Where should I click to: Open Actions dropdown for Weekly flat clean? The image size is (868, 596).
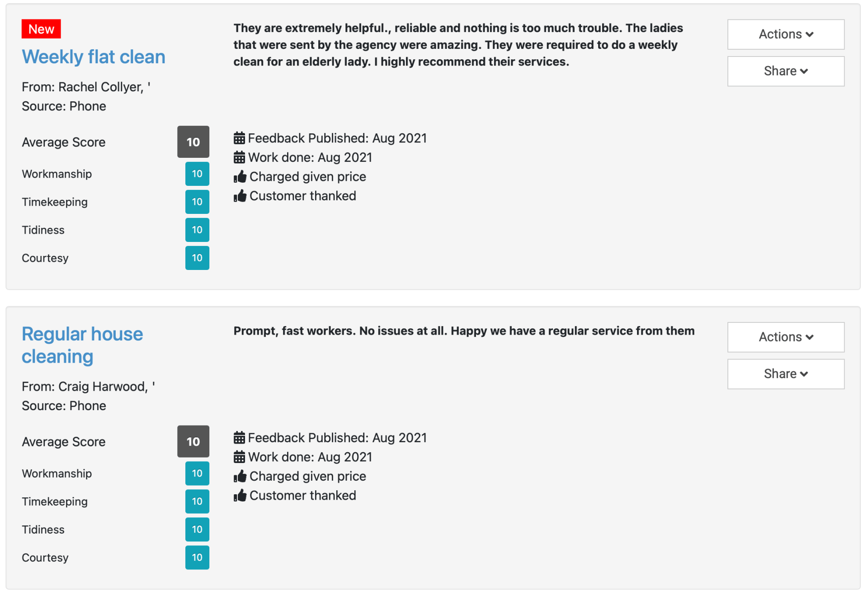pos(786,34)
